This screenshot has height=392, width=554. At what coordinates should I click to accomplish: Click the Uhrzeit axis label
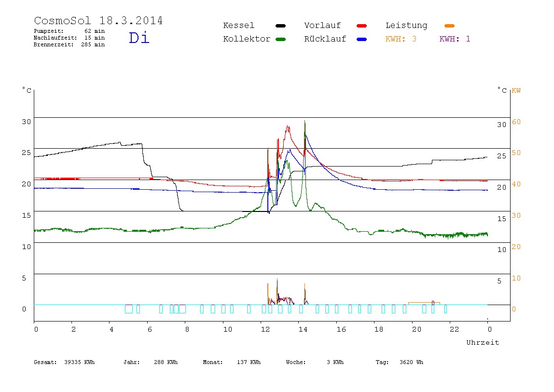click(x=483, y=342)
